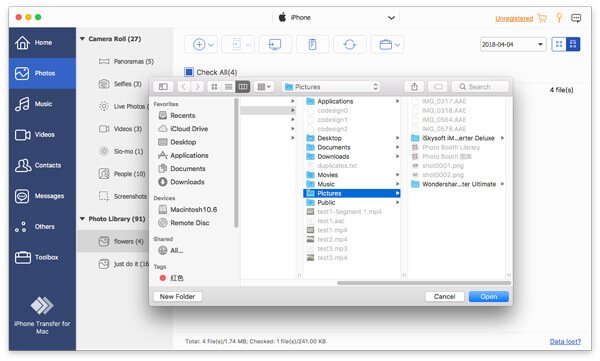600x361 pixels.
Task: Click the Data lost? link
Action: (x=565, y=341)
